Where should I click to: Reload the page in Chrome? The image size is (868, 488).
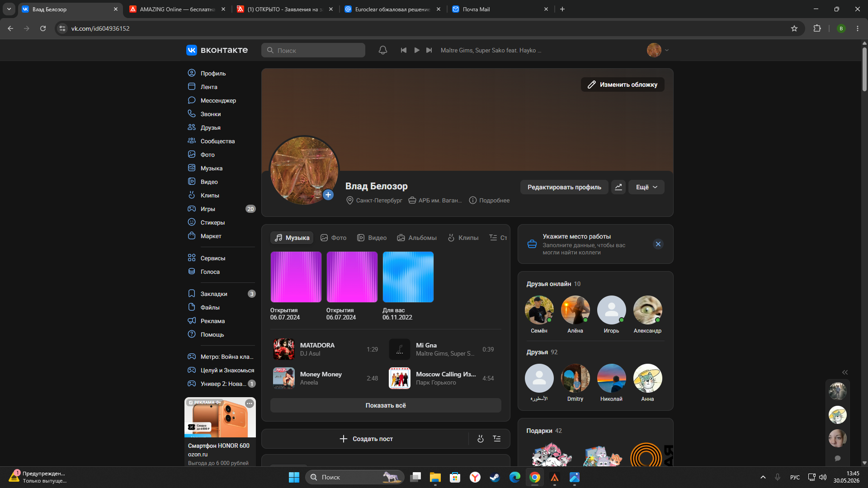click(43, 28)
